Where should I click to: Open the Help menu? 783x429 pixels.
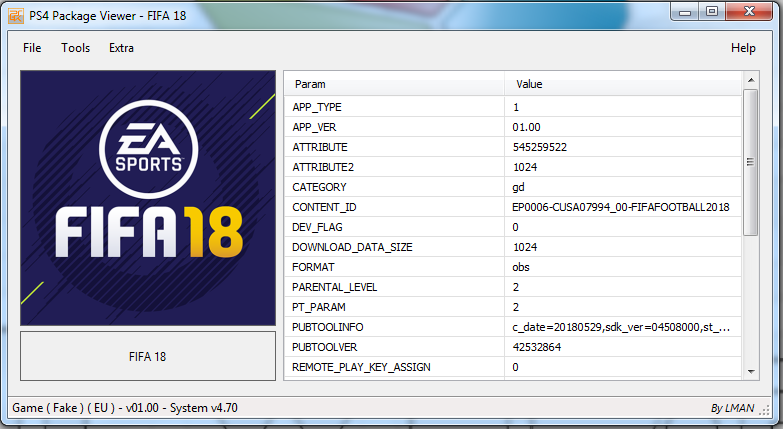[743, 48]
